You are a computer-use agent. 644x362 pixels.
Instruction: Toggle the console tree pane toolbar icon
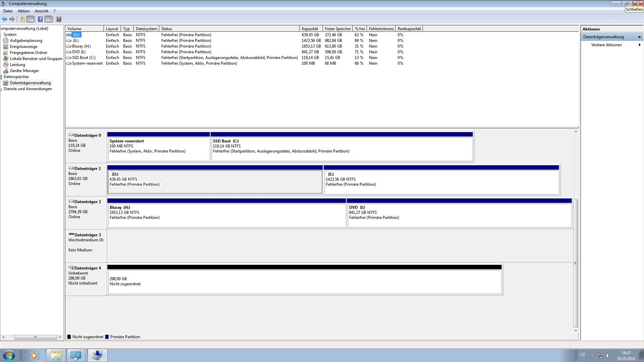click(31, 19)
